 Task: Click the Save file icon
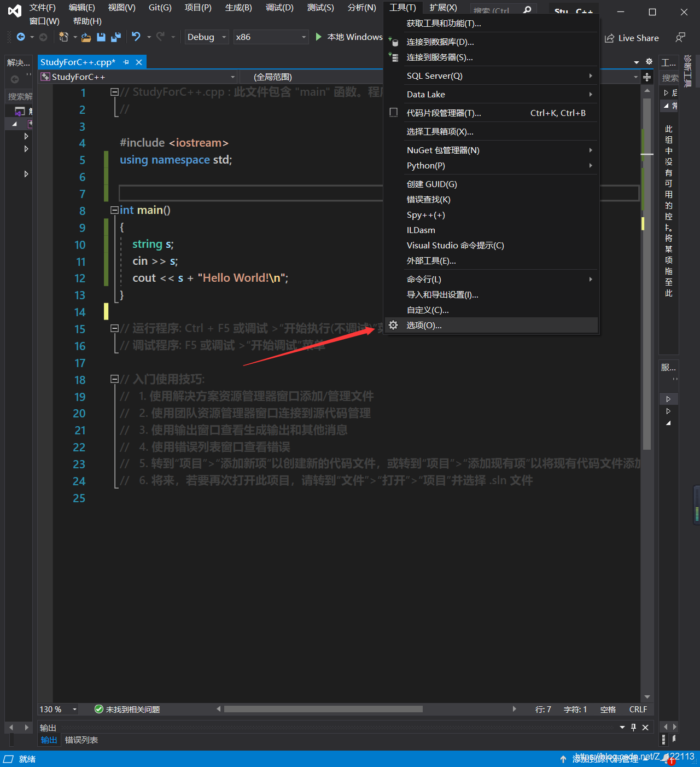click(101, 37)
